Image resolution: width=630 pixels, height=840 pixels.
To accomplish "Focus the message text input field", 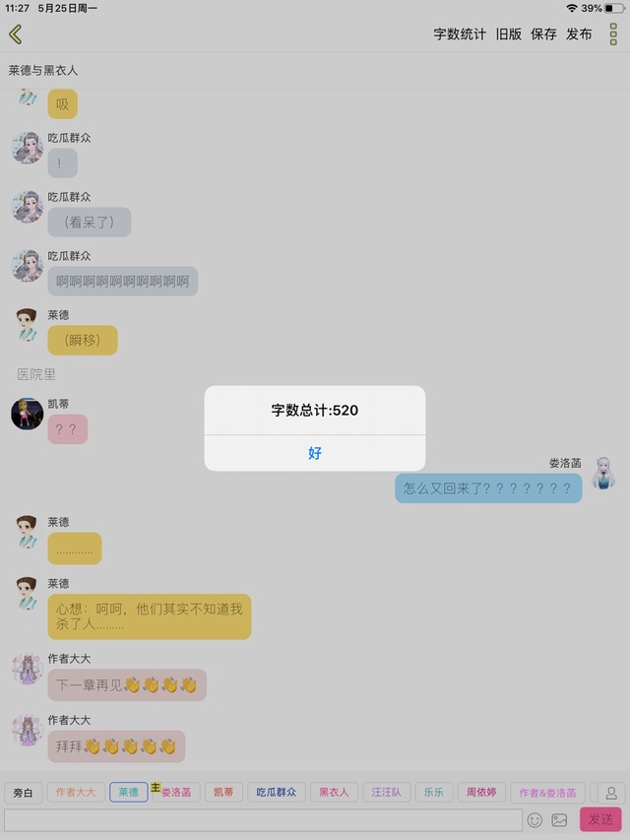I will [x=263, y=819].
